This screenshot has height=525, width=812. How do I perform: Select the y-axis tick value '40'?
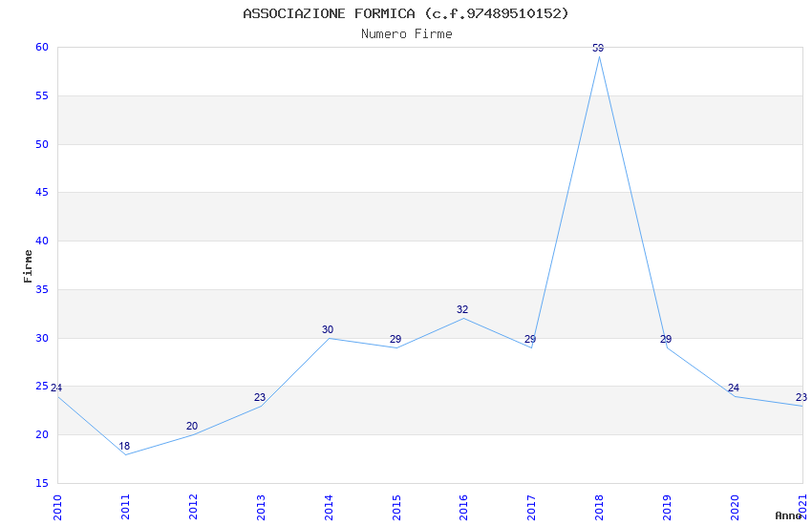[x=42, y=241]
